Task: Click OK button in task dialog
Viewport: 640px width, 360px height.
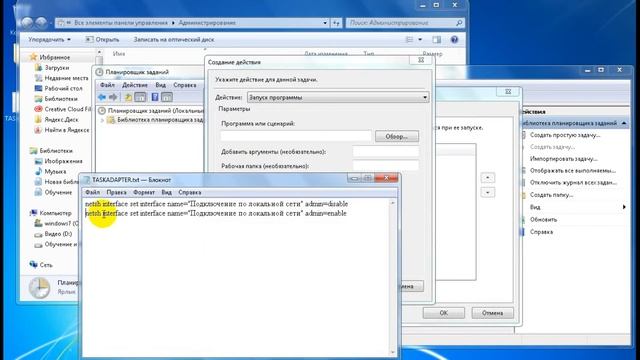Action: (x=444, y=313)
